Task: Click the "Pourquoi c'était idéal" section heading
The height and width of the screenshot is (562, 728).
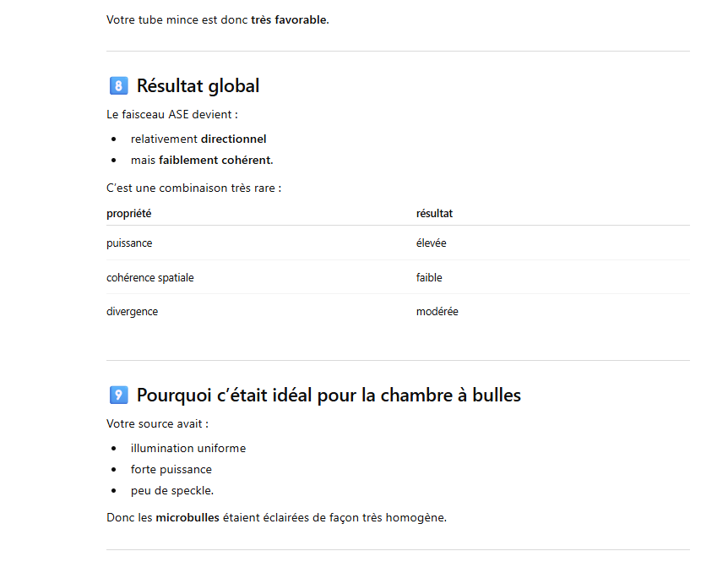Action: (x=329, y=396)
